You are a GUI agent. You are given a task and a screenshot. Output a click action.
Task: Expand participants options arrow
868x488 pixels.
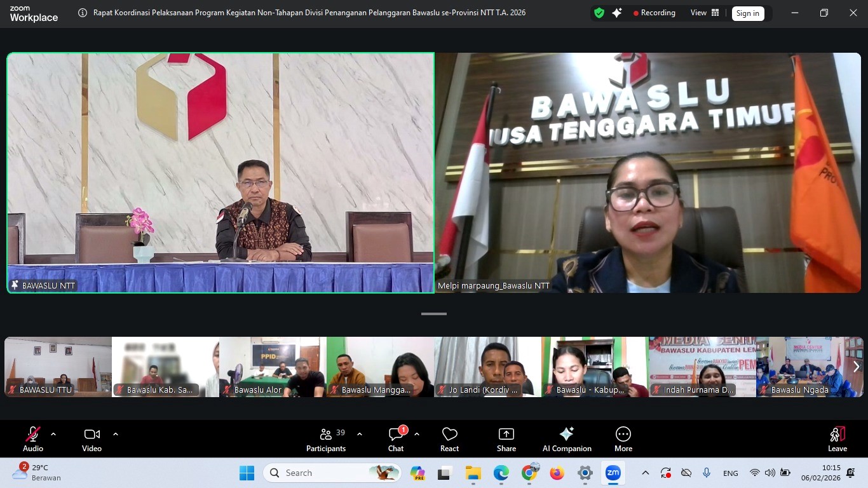point(360,434)
